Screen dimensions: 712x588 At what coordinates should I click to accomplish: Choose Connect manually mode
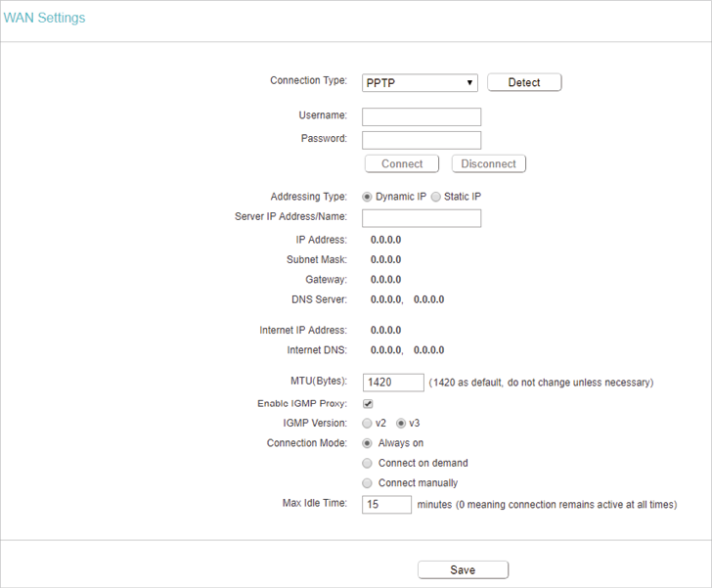pyautogui.click(x=367, y=483)
